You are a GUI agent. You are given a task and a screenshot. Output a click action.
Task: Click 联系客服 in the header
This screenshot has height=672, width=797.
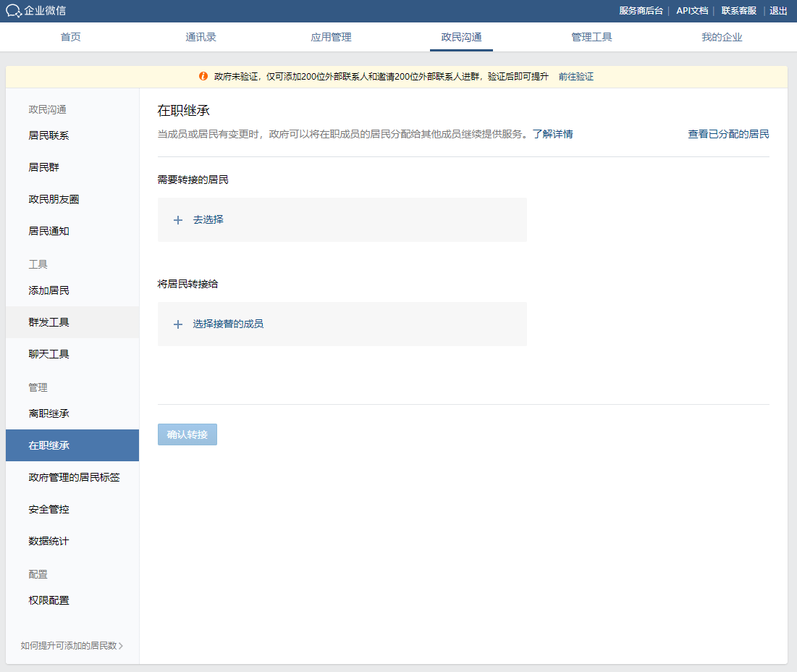tap(738, 11)
